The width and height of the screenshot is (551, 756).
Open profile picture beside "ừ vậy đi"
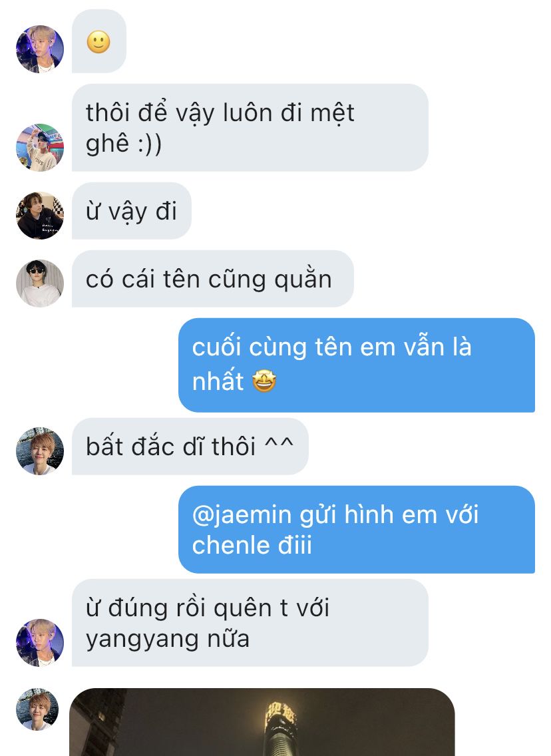pos(40,216)
